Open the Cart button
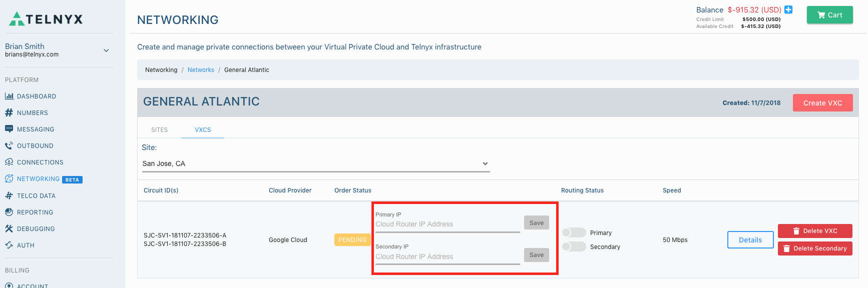 (x=829, y=15)
